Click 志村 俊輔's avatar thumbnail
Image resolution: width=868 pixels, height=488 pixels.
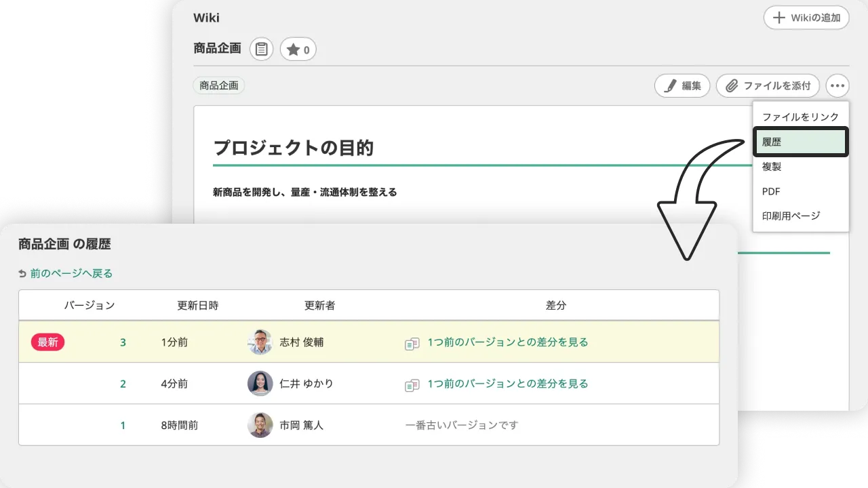[x=260, y=342]
